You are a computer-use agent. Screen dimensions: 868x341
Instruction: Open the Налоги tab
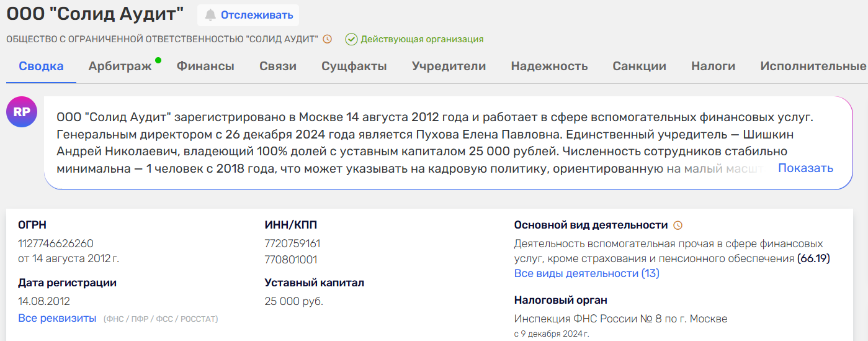[x=713, y=66]
